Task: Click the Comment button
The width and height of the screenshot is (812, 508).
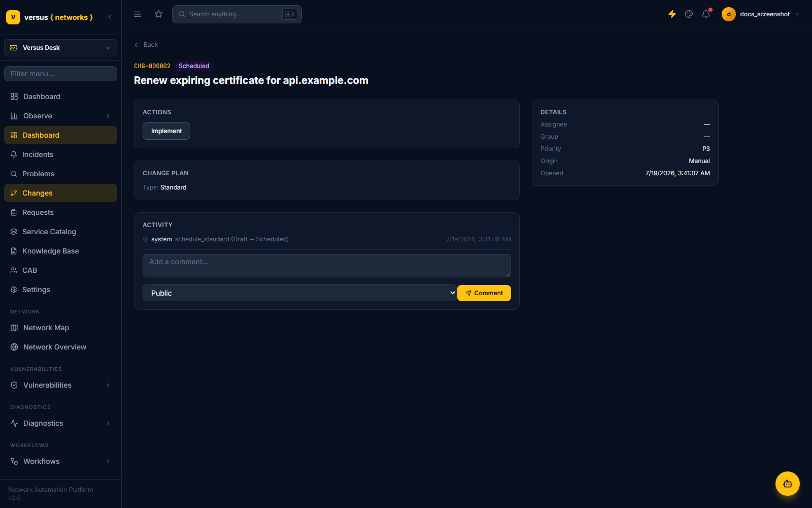Action: (x=484, y=293)
